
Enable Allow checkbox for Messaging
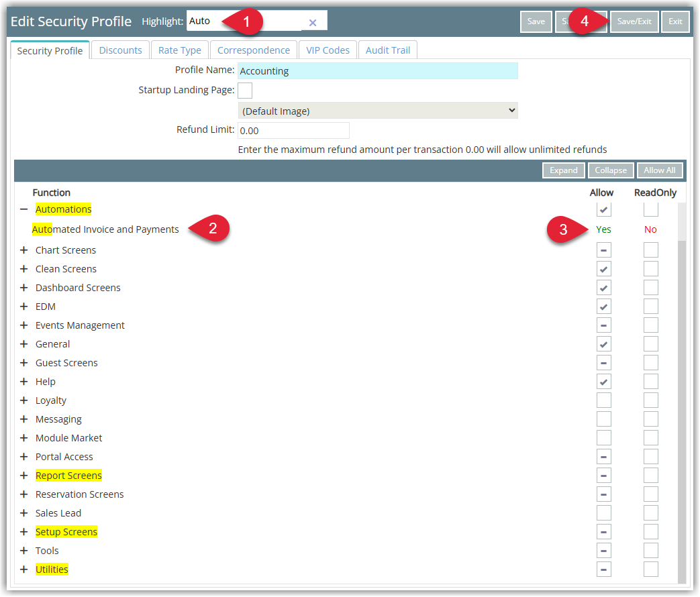pyautogui.click(x=603, y=419)
